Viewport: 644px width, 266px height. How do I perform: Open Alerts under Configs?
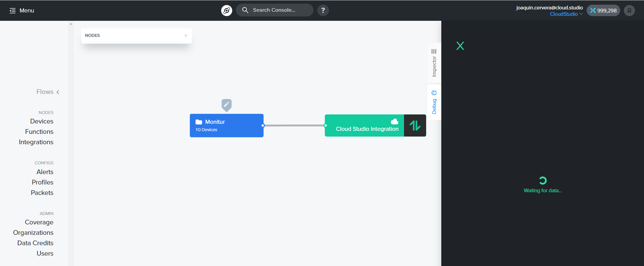click(45, 172)
